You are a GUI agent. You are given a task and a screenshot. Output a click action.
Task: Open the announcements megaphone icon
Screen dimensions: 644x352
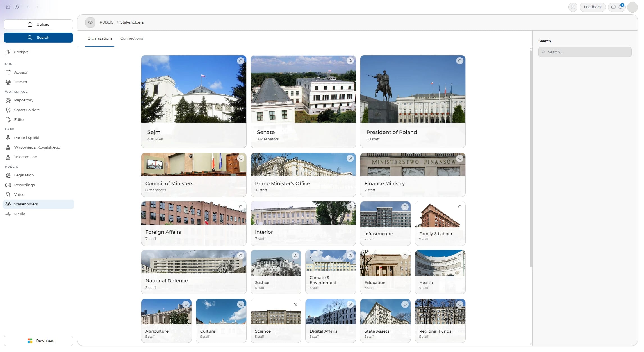pos(613,7)
